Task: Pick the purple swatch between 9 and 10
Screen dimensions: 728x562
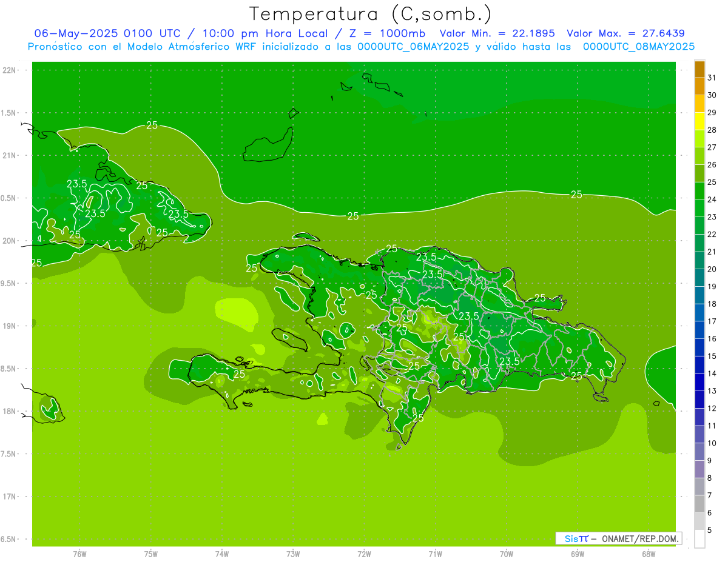Action: [x=699, y=452]
